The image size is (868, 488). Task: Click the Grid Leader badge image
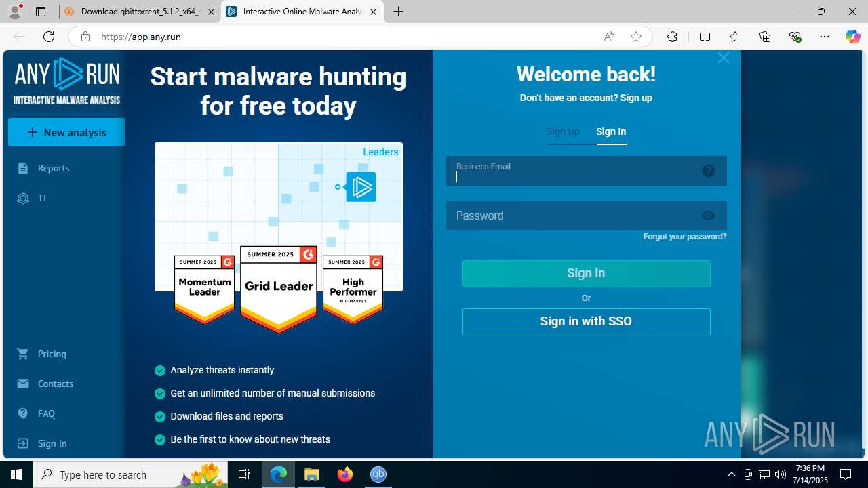point(279,289)
